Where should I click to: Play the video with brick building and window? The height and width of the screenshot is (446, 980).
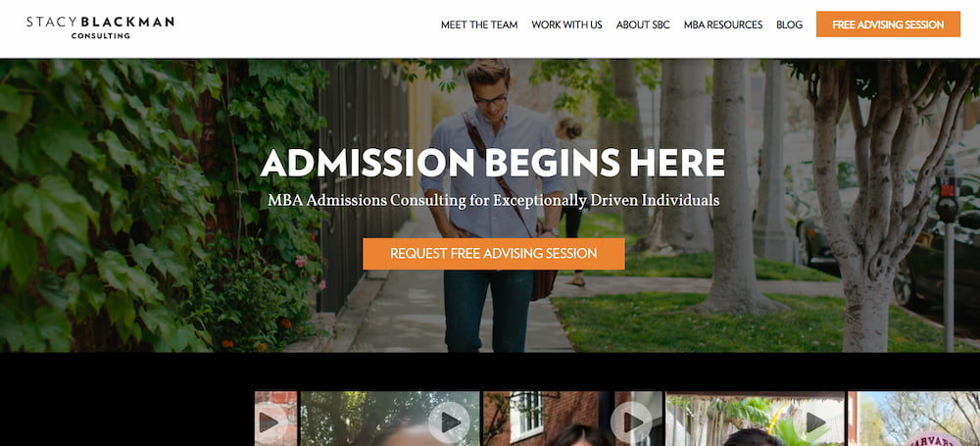(631, 421)
